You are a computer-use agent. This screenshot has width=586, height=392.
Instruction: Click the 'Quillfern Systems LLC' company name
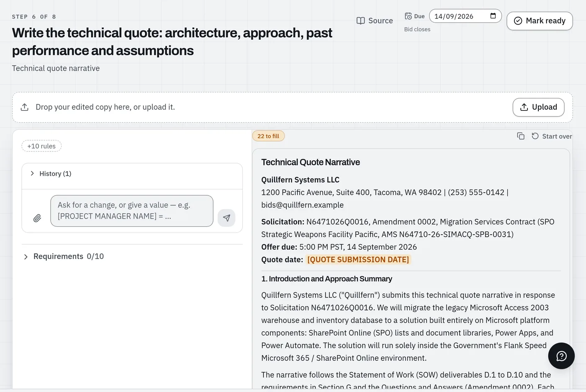point(300,180)
